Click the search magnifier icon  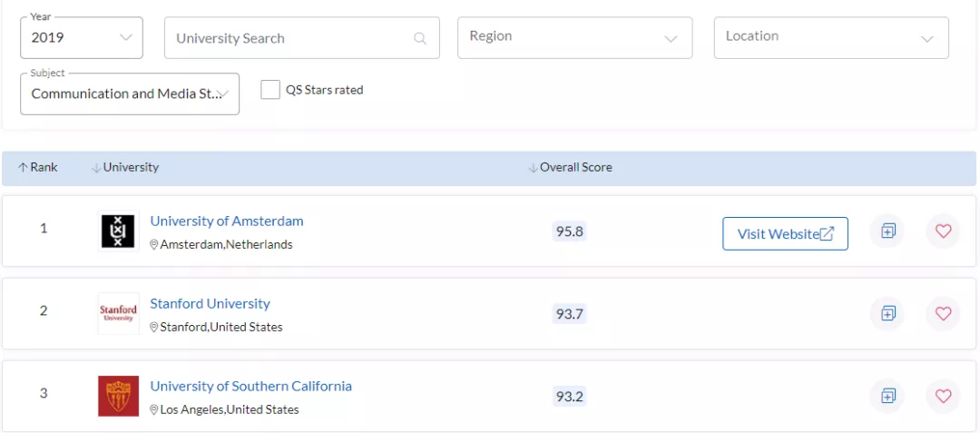point(420,38)
